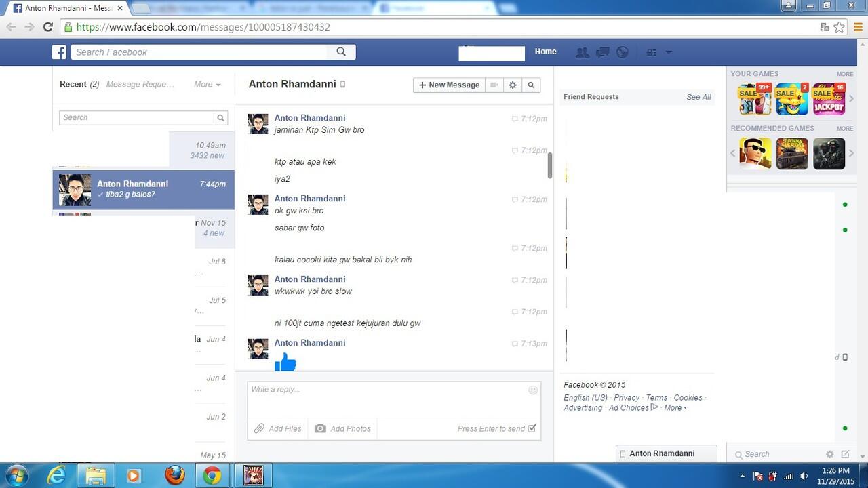Switch to Recent messages tab
Viewport: 868px width, 488px height.
click(79, 84)
